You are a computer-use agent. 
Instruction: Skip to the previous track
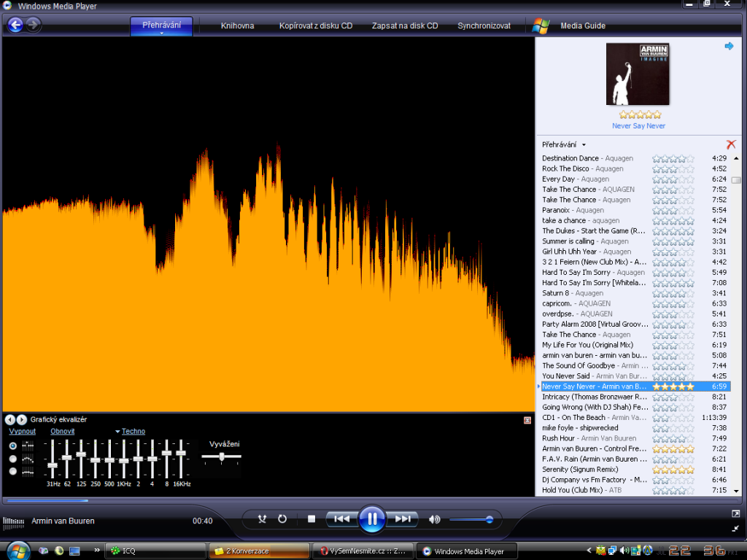(x=341, y=519)
